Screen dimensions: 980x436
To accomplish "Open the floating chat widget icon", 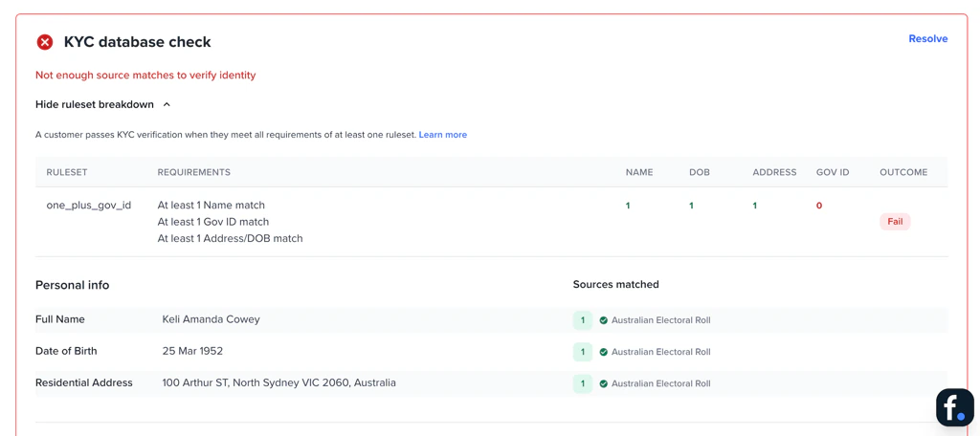I will pyautogui.click(x=955, y=407).
